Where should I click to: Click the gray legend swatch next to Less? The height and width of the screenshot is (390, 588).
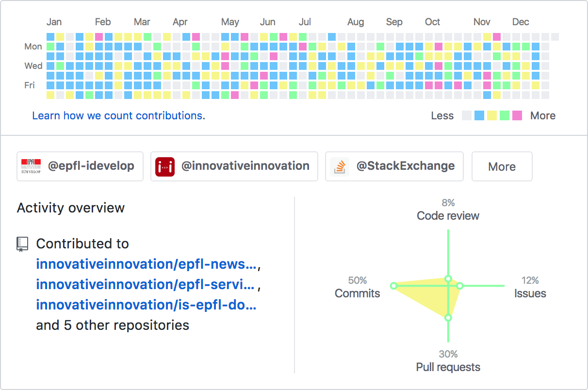point(467,115)
